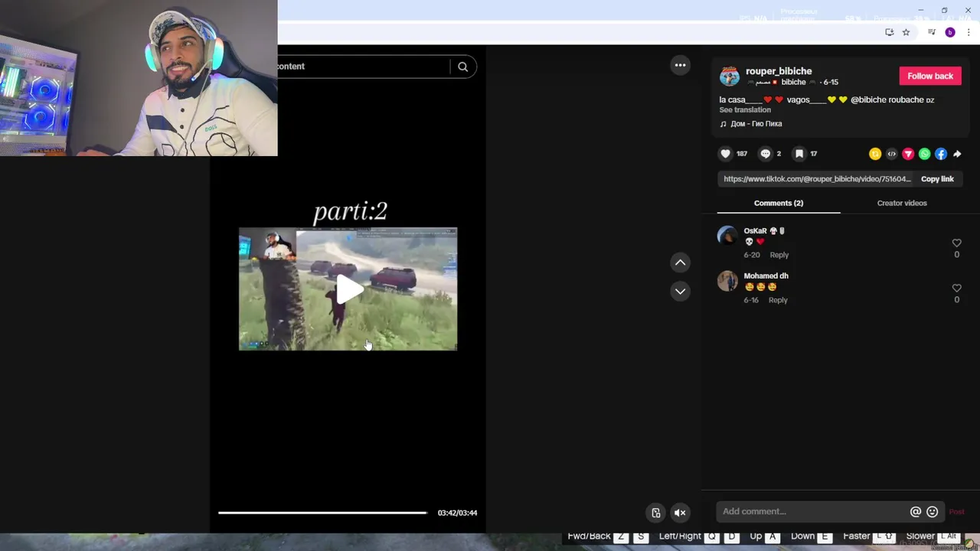Go to next video with down chevron
The image size is (980, 551).
pos(680,291)
